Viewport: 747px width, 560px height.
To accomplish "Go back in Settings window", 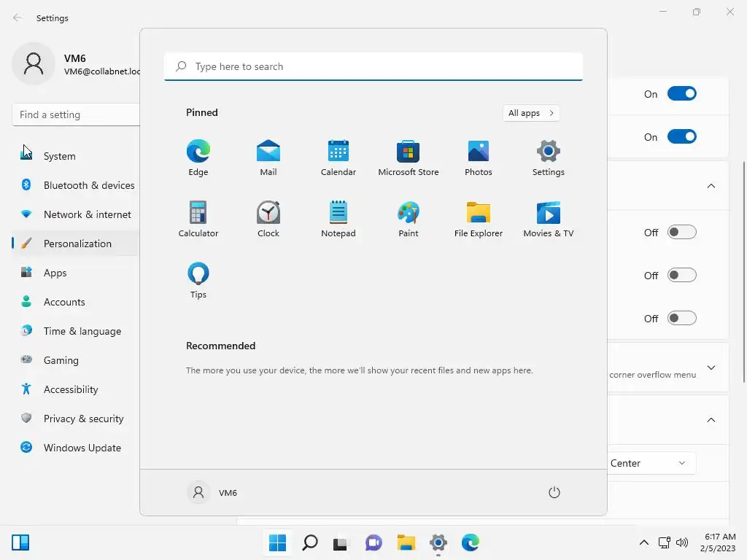I will click(x=18, y=17).
